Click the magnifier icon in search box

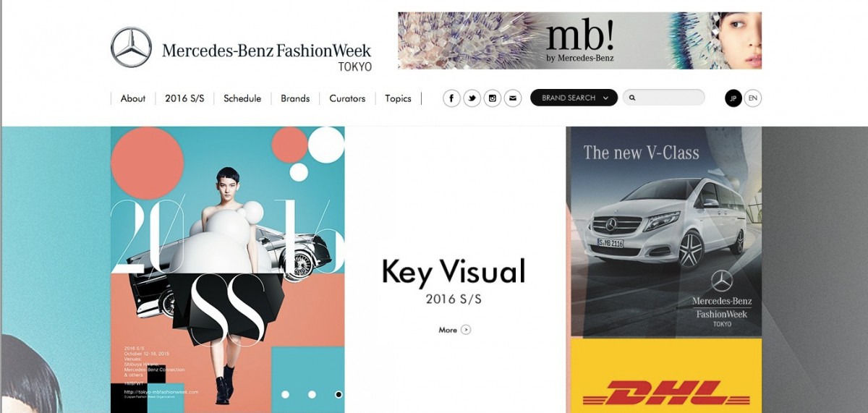pyautogui.click(x=632, y=98)
